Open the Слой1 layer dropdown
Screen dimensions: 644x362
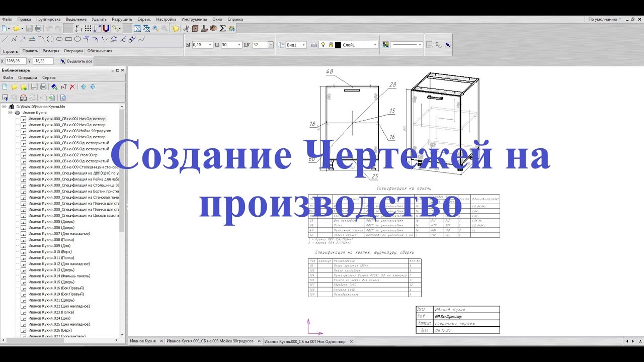[375, 45]
